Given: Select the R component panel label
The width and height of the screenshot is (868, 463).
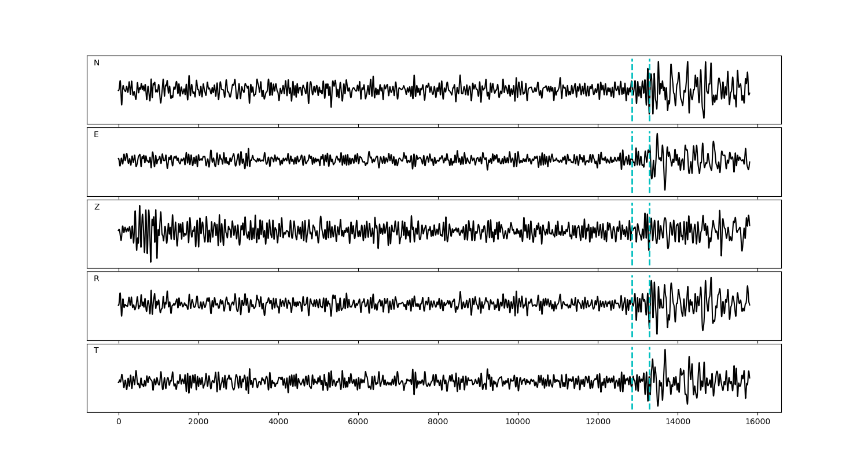Looking at the screenshot, I should (97, 279).
